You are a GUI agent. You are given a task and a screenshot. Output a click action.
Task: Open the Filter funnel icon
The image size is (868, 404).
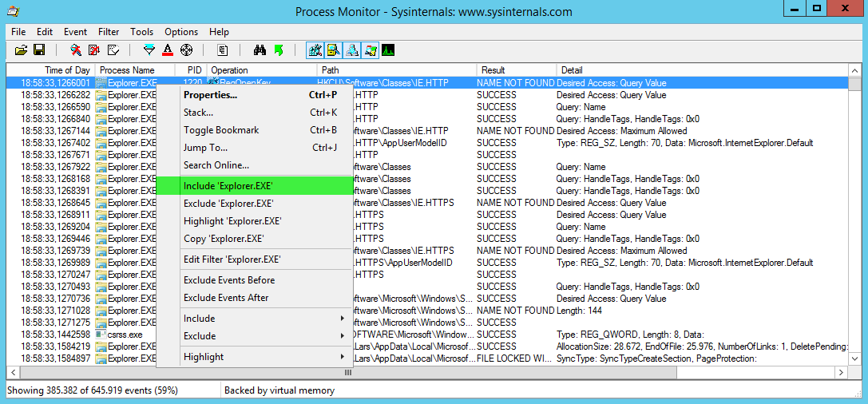pyautogui.click(x=149, y=50)
